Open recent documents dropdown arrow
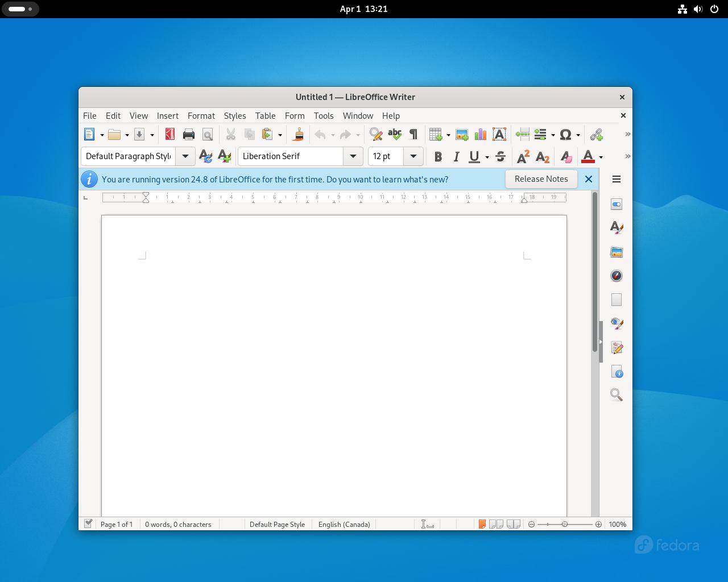Screen dimensions: 728x582 127,135
